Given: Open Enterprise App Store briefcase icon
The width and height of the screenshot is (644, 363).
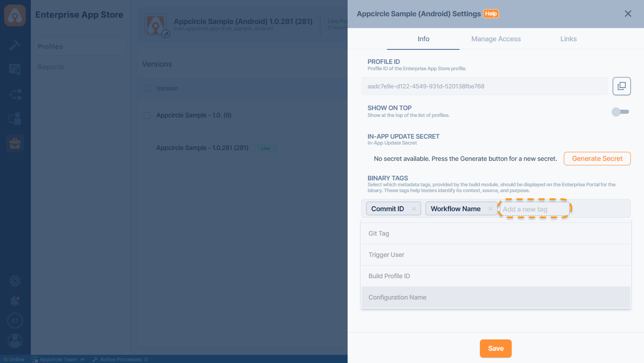Looking at the screenshot, I should 15,143.
